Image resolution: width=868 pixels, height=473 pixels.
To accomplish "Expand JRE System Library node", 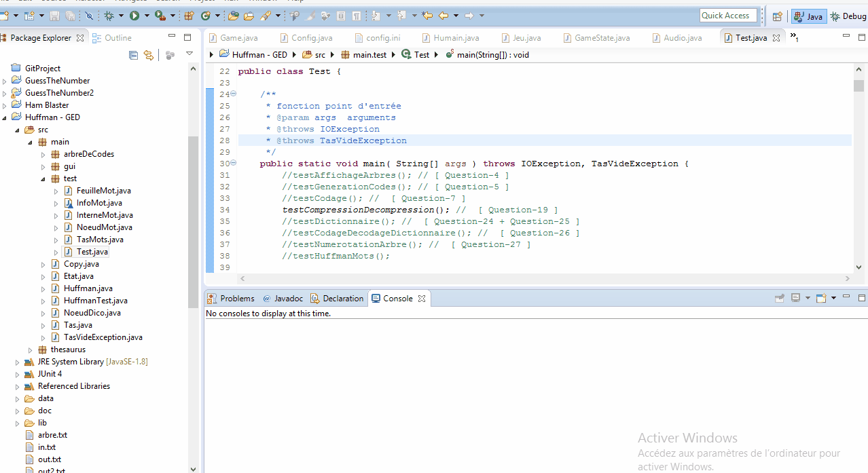I will tap(18, 362).
